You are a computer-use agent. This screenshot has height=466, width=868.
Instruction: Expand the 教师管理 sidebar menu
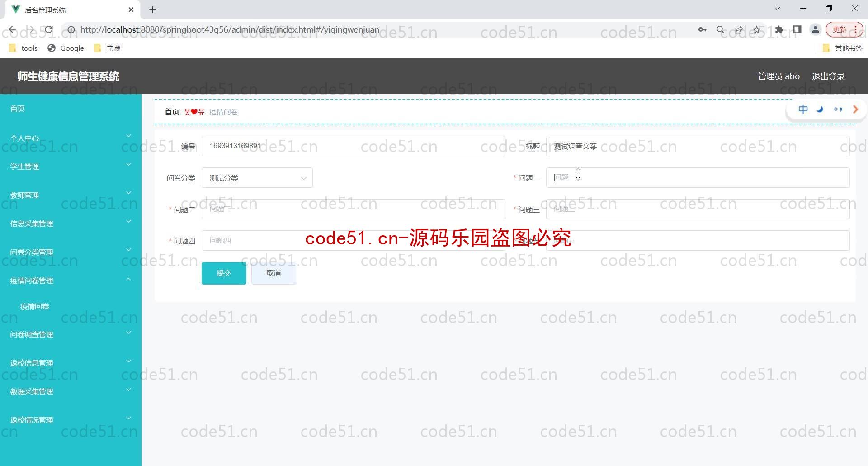tap(71, 195)
